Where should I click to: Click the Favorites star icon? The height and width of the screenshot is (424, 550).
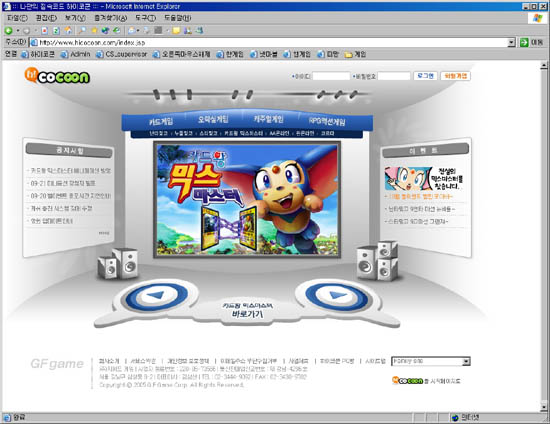pyautogui.click(x=94, y=31)
